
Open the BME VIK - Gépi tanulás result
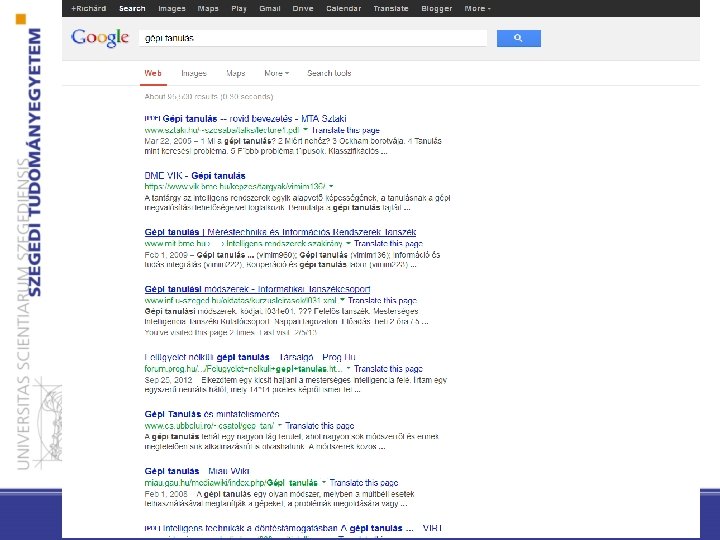point(195,175)
